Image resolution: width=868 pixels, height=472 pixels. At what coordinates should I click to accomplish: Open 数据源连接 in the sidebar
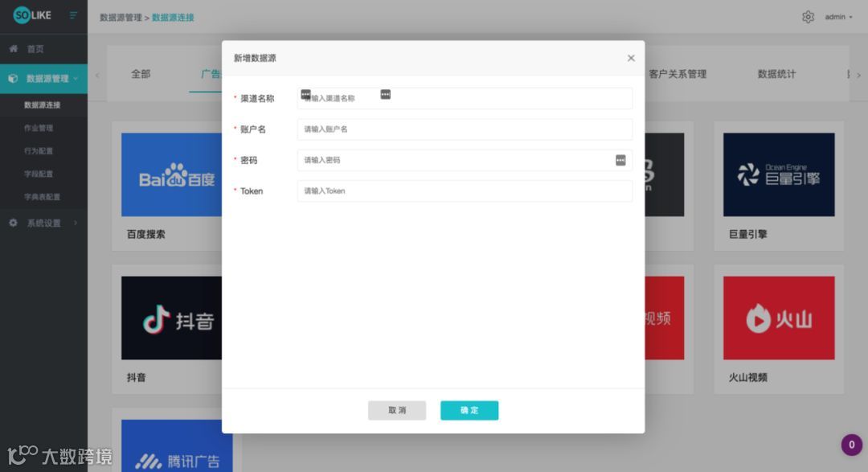(42, 105)
